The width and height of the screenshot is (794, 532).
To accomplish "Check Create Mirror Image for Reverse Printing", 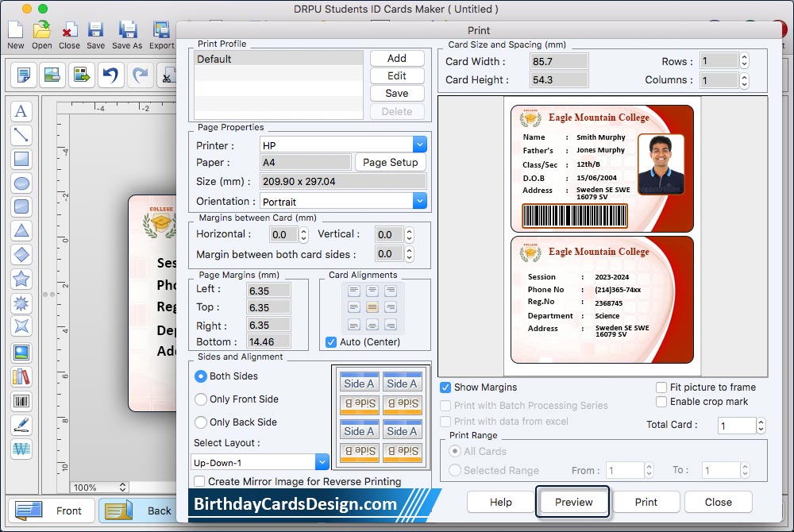I will pyautogui.click(x=199, y=481).
